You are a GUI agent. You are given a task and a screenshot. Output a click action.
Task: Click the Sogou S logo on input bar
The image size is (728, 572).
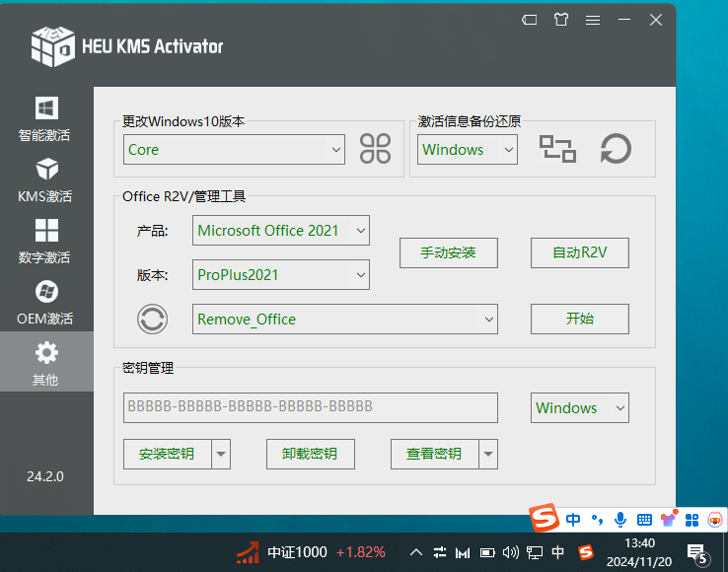545,518
